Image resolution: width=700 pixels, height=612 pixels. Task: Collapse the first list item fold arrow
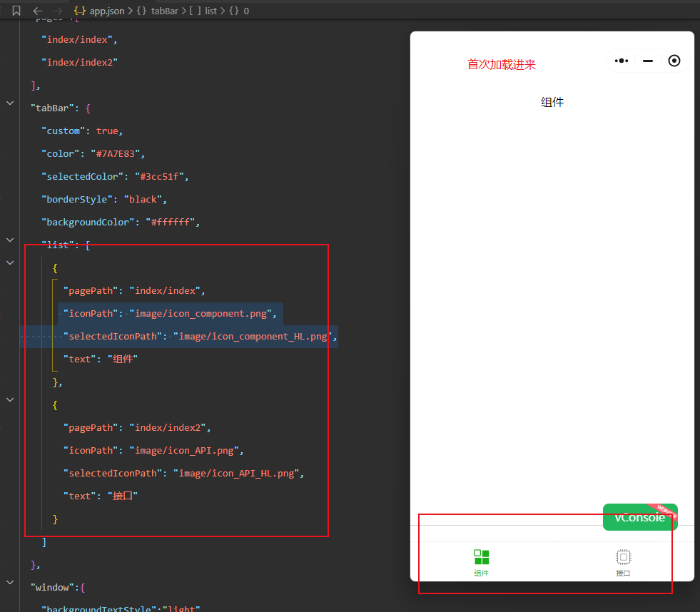coord(10,263)
